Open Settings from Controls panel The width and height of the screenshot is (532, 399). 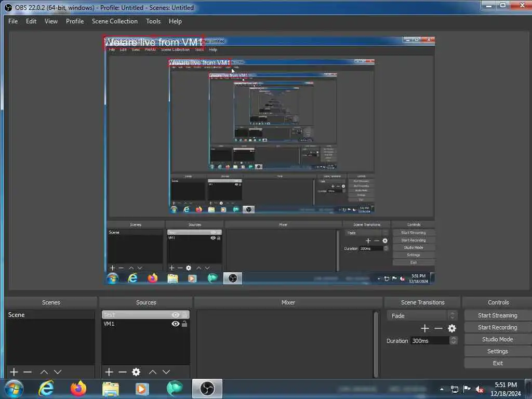point(497,351)
